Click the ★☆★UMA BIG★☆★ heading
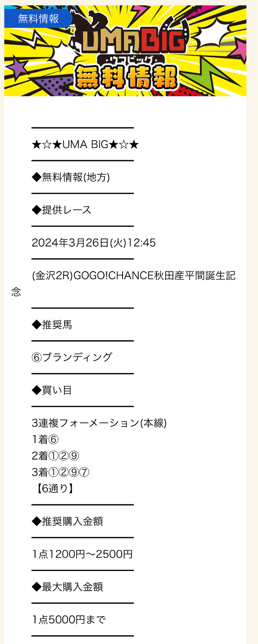258x644 pixels. coord(85,144)
